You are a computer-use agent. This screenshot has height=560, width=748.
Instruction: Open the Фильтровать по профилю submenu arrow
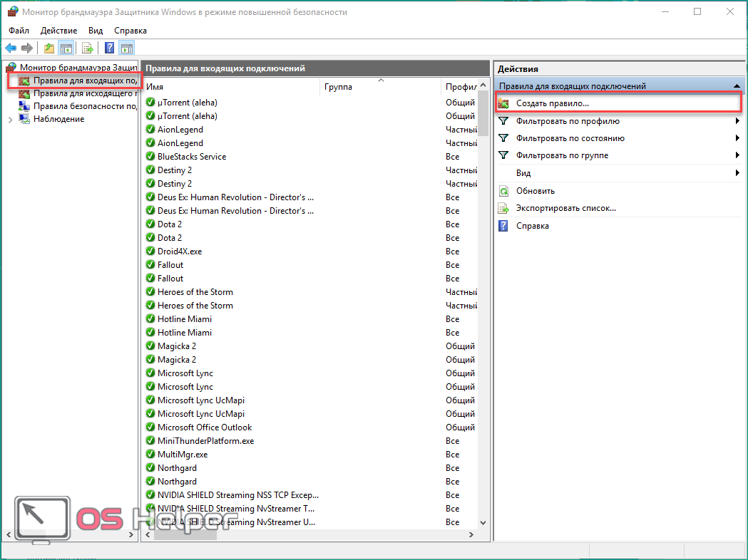(x=737, y=121)
